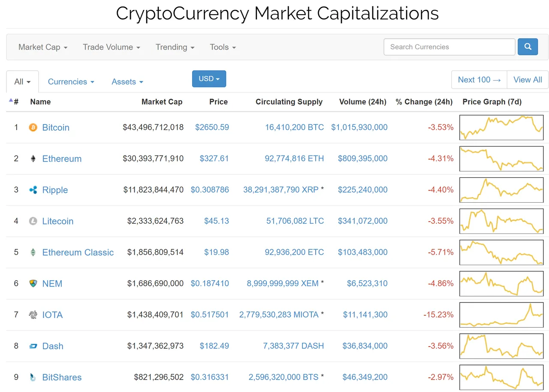Switch to the Assets tab
Image resolution: width=549 pixels, height=392 pixels.
(x=127, y=81)
